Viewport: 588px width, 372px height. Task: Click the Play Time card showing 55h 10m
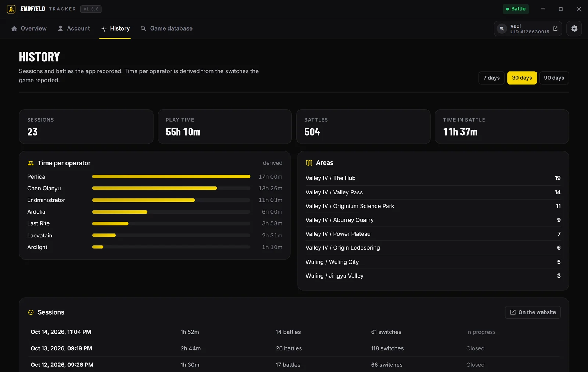pos(225,126)
